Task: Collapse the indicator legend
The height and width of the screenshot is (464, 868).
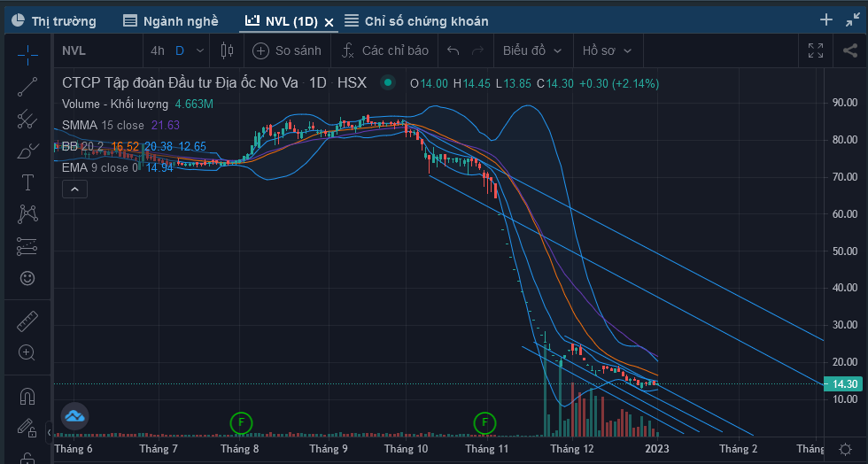Action: 74,189
